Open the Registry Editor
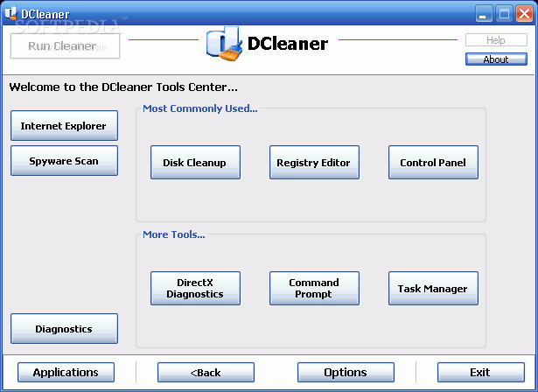 [x=314, y=163]
